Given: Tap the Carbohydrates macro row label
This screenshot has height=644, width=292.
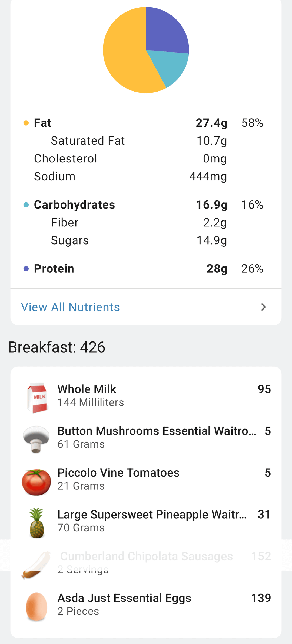Looking at the screenshot, I should (74, 205).
